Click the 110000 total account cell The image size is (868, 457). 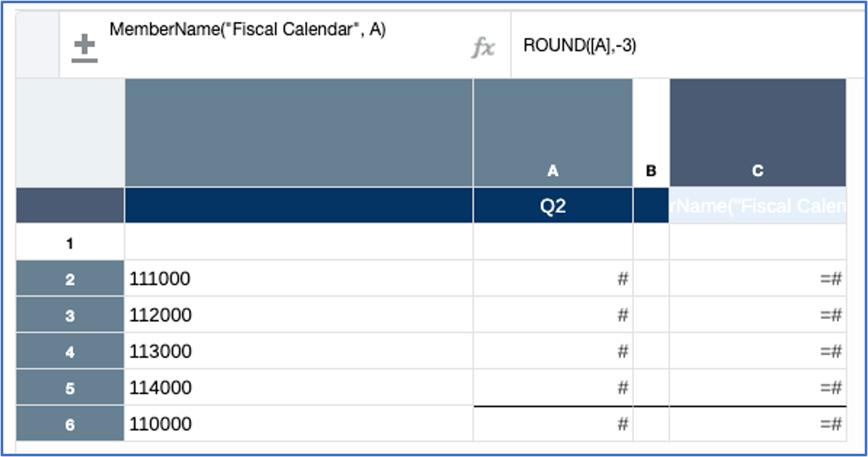coord(298,424)
